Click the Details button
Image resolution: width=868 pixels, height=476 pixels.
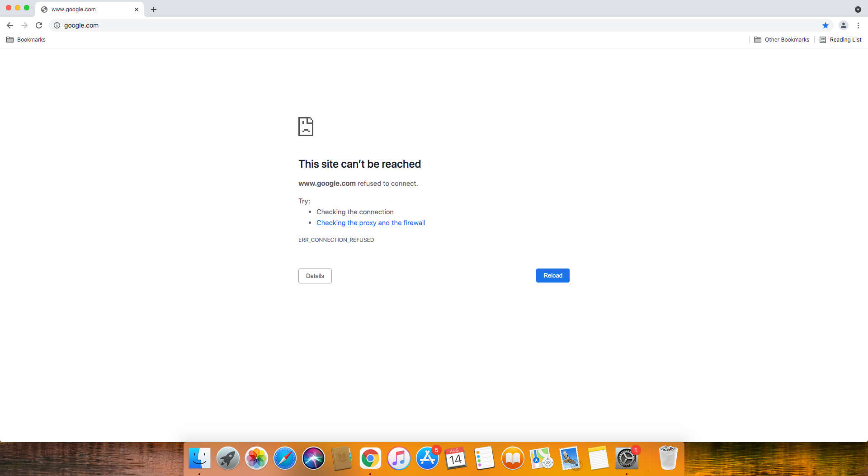pos(315,276)
